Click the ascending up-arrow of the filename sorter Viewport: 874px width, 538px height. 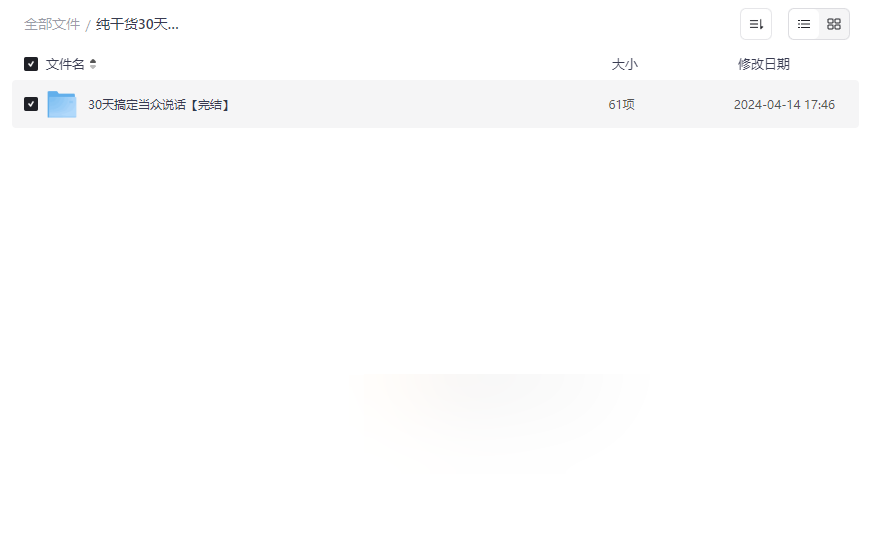tap(93, 61)
